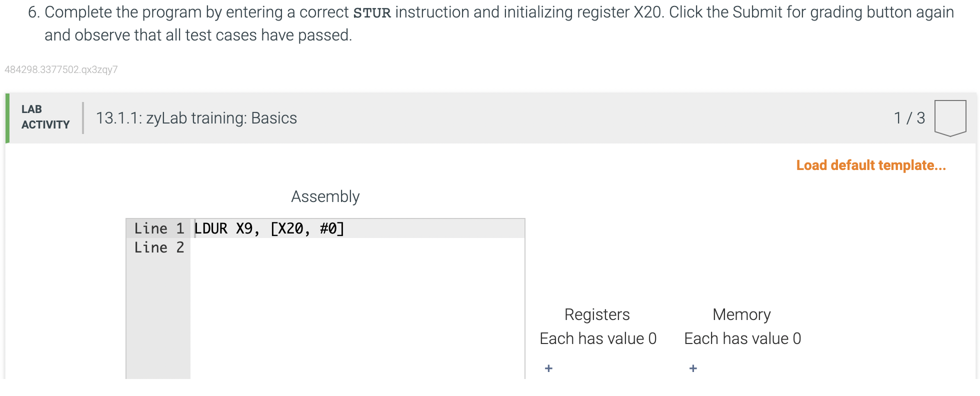Click the Load default template link

click(871, 165)
